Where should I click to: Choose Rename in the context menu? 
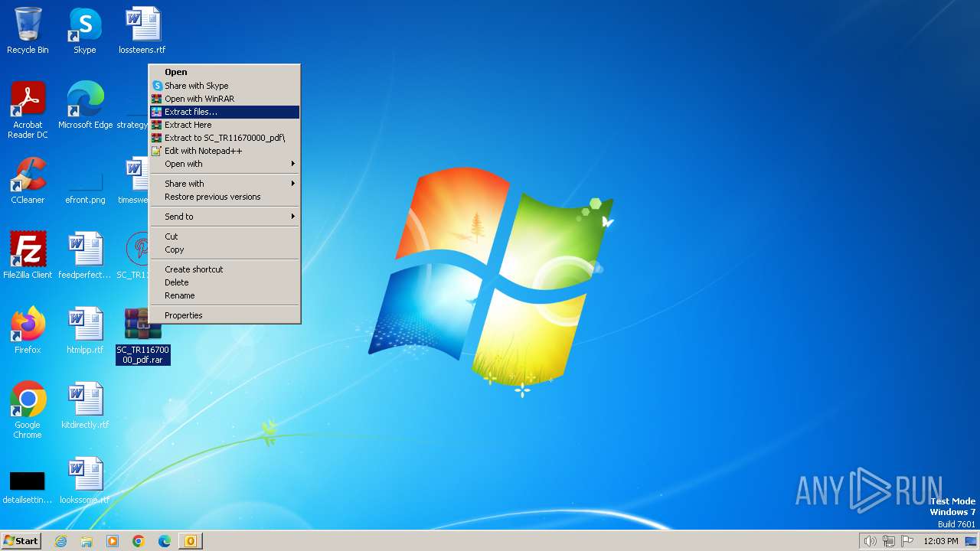[224, 295]
